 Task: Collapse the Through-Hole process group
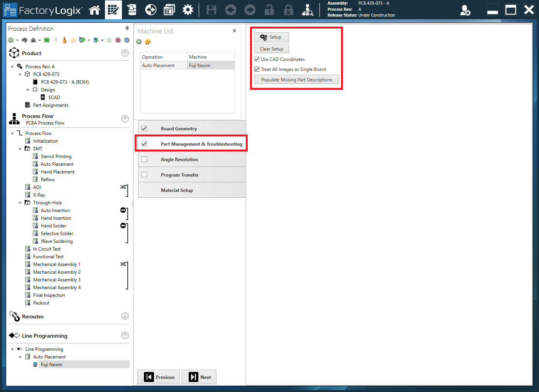click(x=20, y=202)
